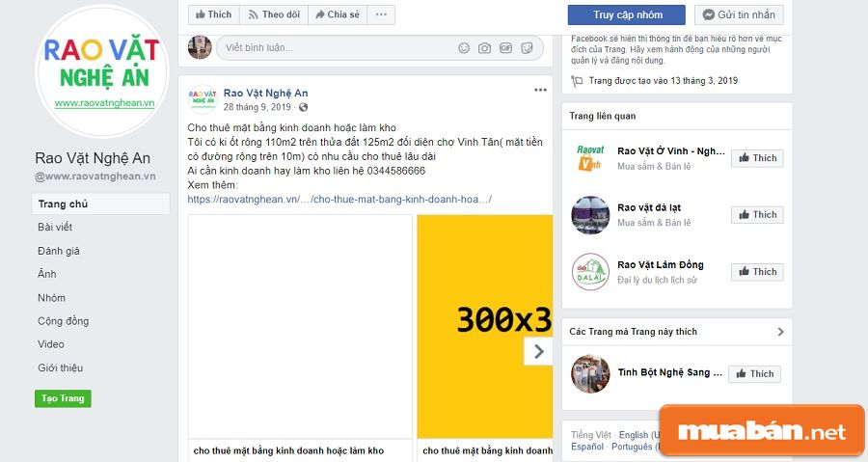Click the page handle @www.raovatnghean.vn
The image size is (868, 462).
[x=95, y=177]
